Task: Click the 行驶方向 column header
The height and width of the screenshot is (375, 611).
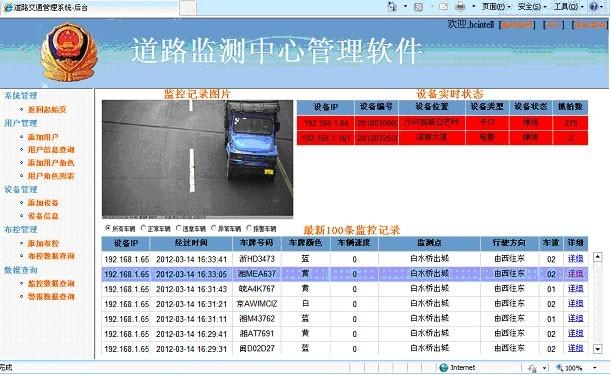Action: tap(509, 243)
